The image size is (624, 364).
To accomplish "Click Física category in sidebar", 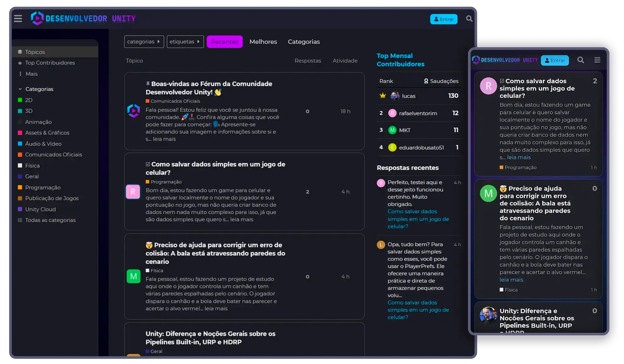I will pyautogui.click(x=32, y=165).
